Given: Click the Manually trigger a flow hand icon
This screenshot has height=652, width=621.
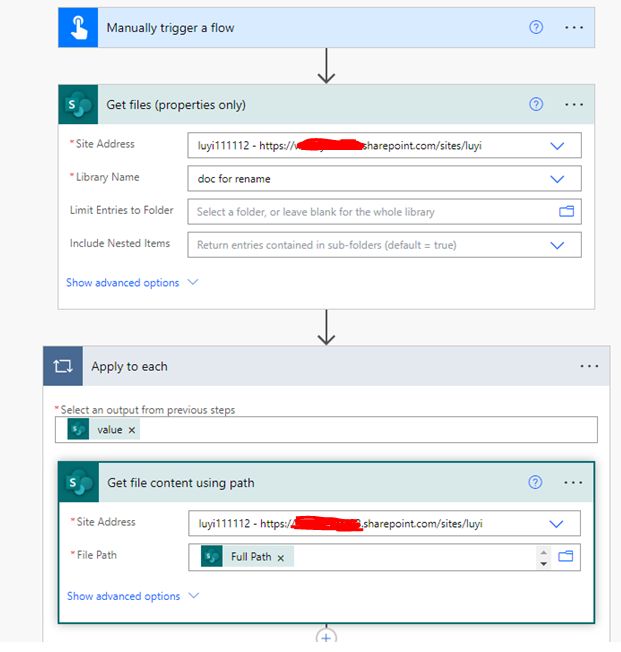Looking at the screenshot, I should [x=78, y=27].
